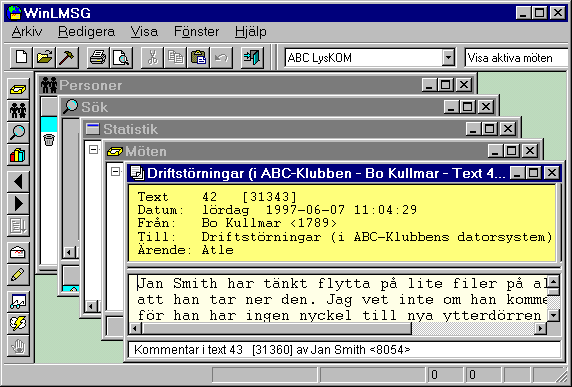The width and height of the screenshot is (572, 387).
Task: Write a new text with the pencil icon
Action: 18,275
